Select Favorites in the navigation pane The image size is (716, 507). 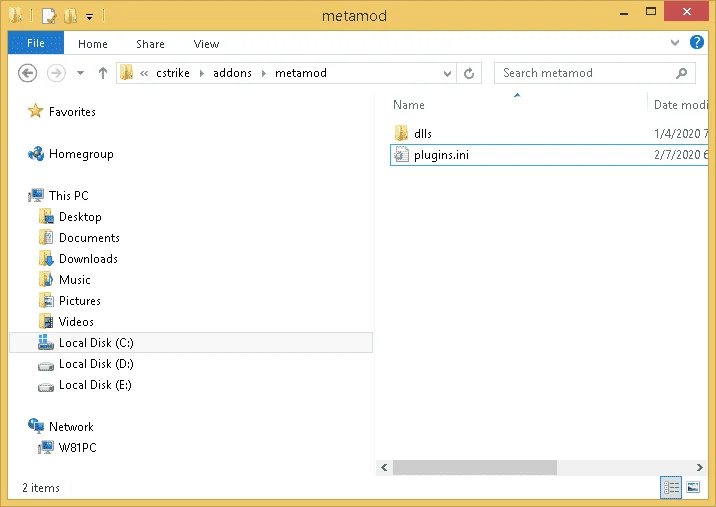[x=72, y=111]
